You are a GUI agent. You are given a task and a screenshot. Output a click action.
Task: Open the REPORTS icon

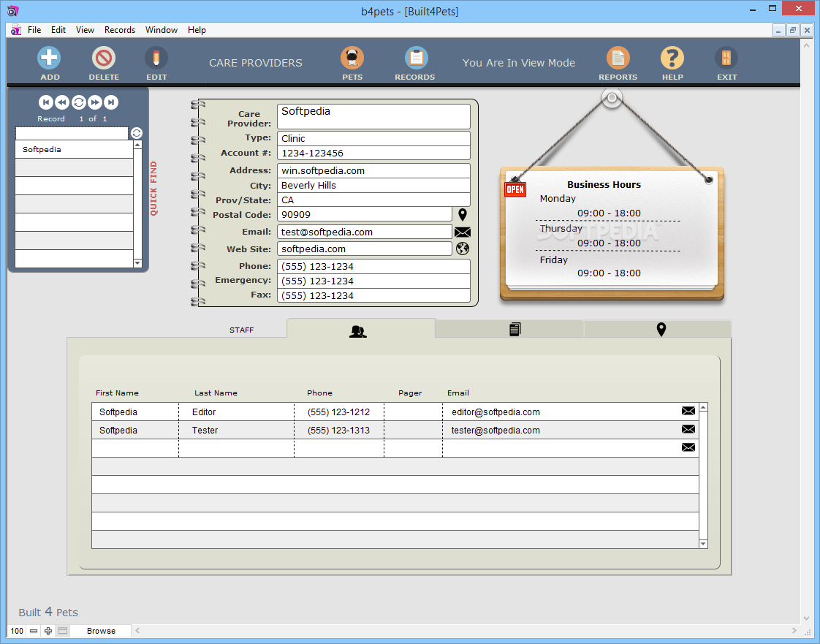(618, 58)
